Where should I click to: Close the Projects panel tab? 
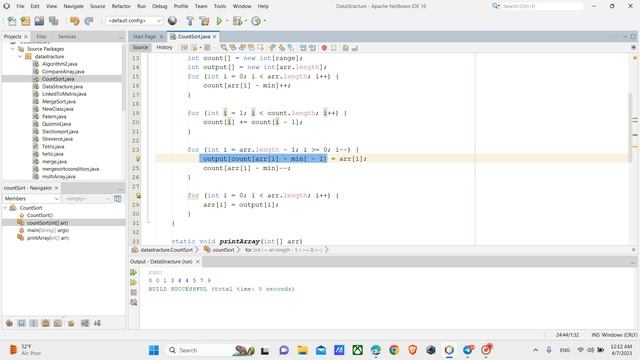point(26,36)
